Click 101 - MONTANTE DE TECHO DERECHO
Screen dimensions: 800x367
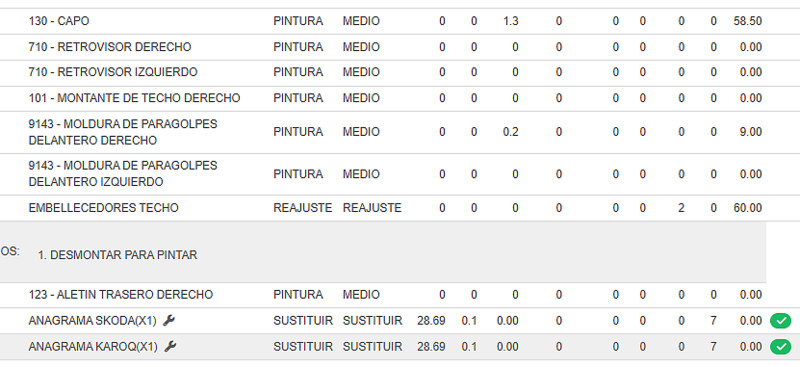(134, 98)
